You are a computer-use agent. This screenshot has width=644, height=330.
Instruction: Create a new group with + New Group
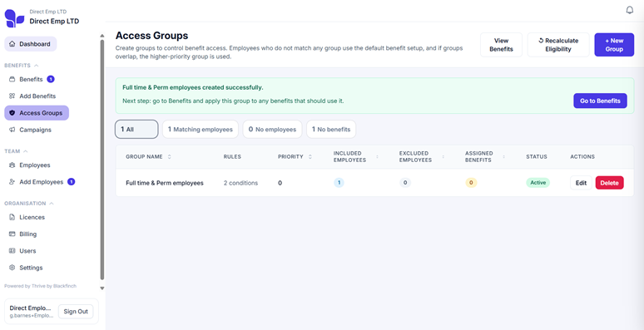coord(614,45)
